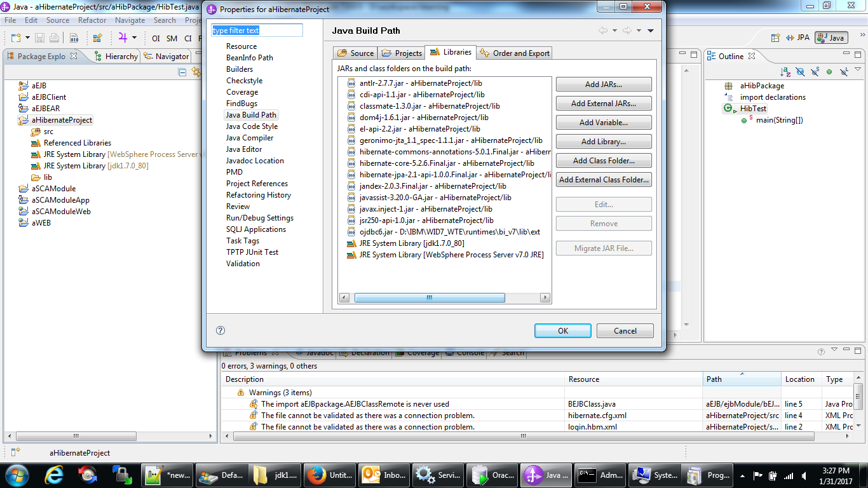Open the dialog history menu dropdown arrow
The image size is (868, 488).
[651, 30]
